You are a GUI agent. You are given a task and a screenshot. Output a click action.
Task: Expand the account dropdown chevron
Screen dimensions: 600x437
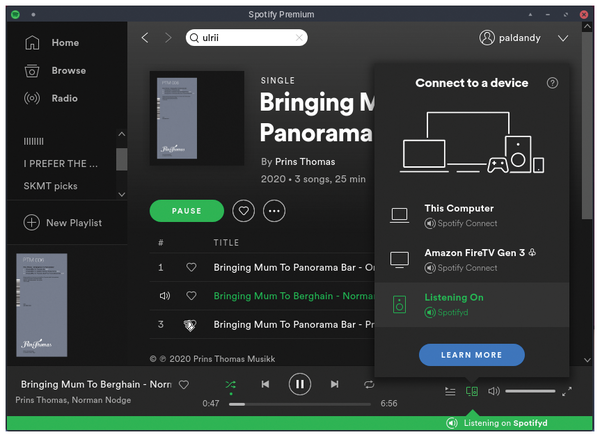[562, 38]
